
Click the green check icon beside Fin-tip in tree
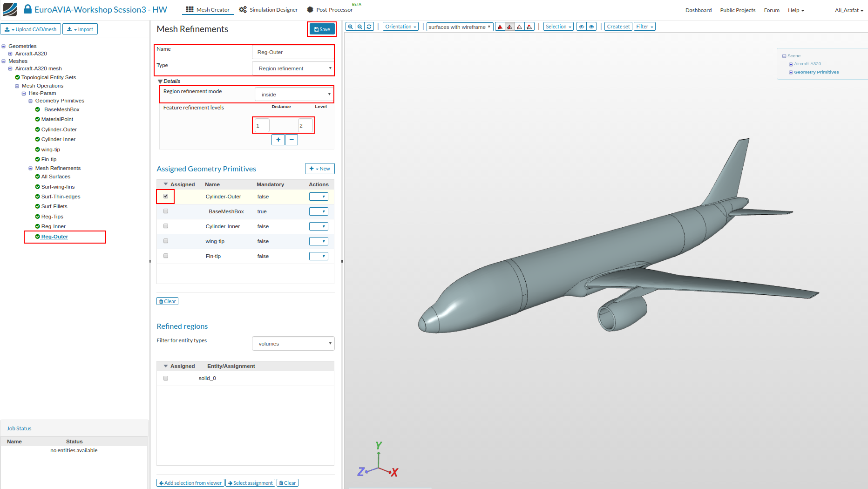coord(38,159)
